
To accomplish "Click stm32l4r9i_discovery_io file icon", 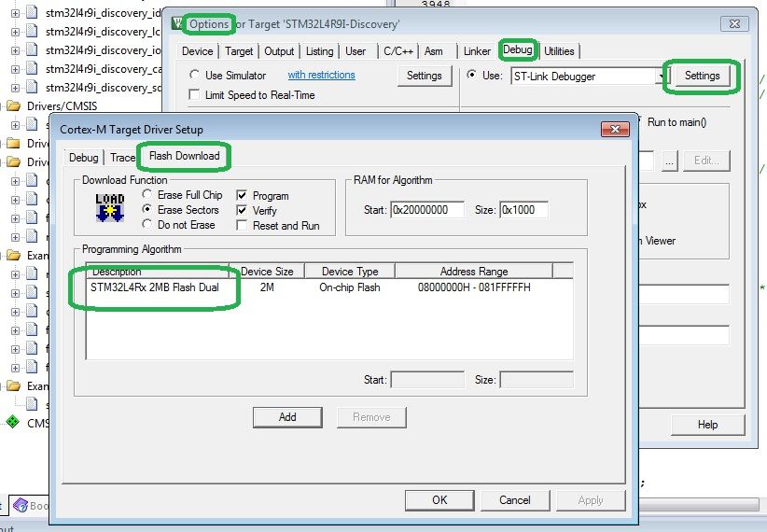I will [32, 49].
